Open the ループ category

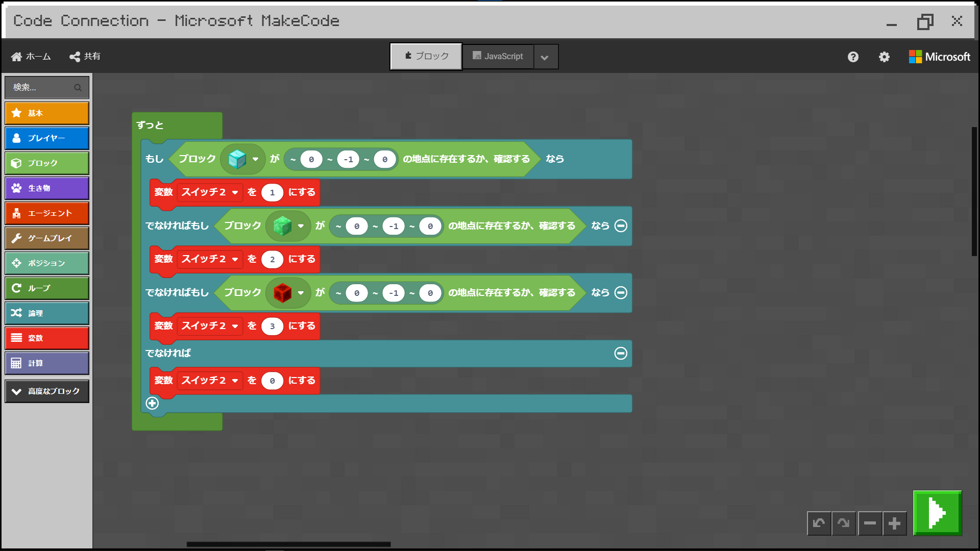pos(47,288)
